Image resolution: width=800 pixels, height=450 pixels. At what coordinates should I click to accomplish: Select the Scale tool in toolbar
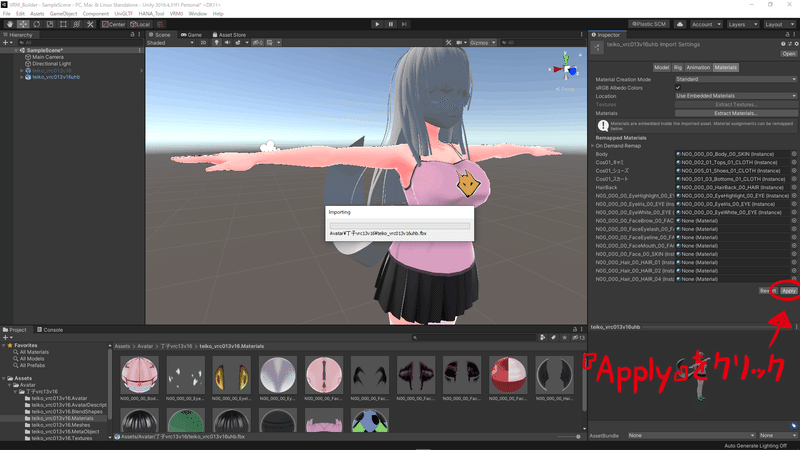coord(49,24)
